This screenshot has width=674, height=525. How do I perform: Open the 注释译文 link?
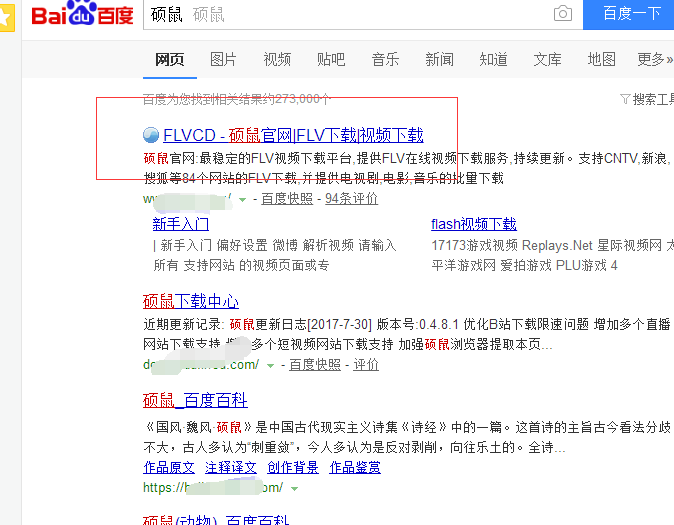click(231, 467)
